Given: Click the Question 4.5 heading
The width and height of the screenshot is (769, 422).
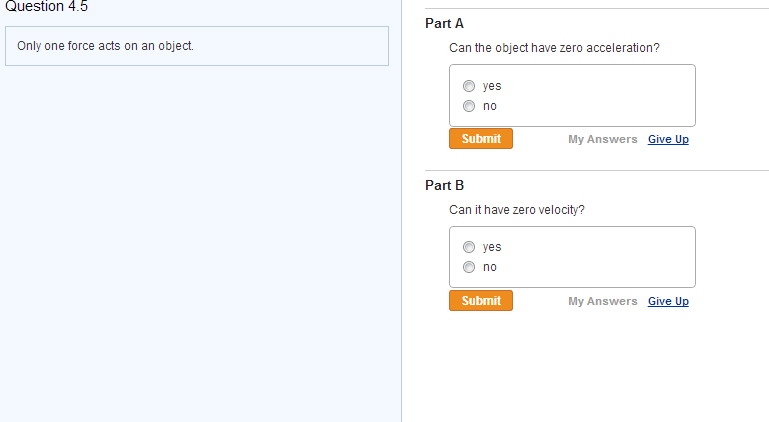Looking at the screenshot, I should coord(47,6).
